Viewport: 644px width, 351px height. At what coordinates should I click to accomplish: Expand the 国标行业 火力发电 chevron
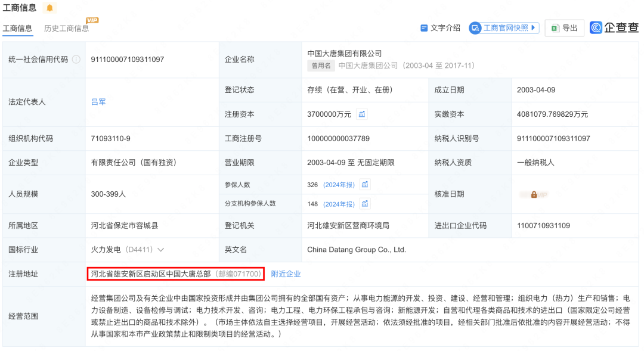(x=161, y=250)
